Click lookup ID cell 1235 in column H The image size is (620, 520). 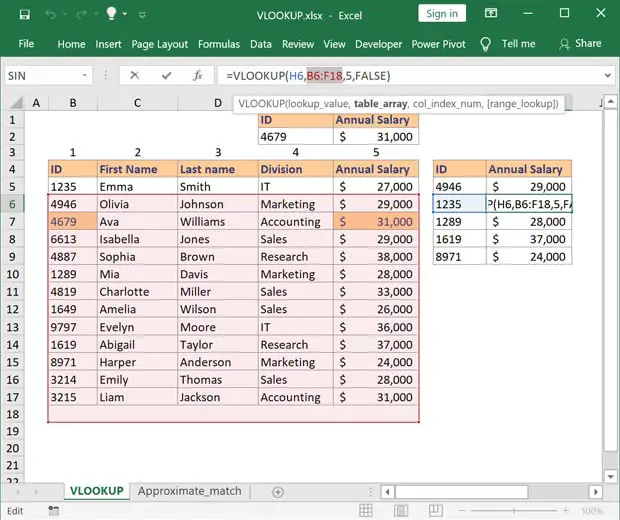459,204
